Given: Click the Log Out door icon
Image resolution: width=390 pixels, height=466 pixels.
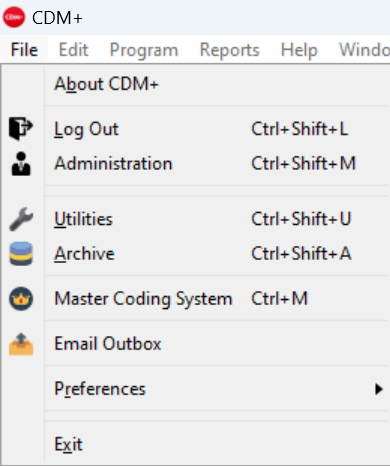Looking at the screenshot, I should 21,129.
